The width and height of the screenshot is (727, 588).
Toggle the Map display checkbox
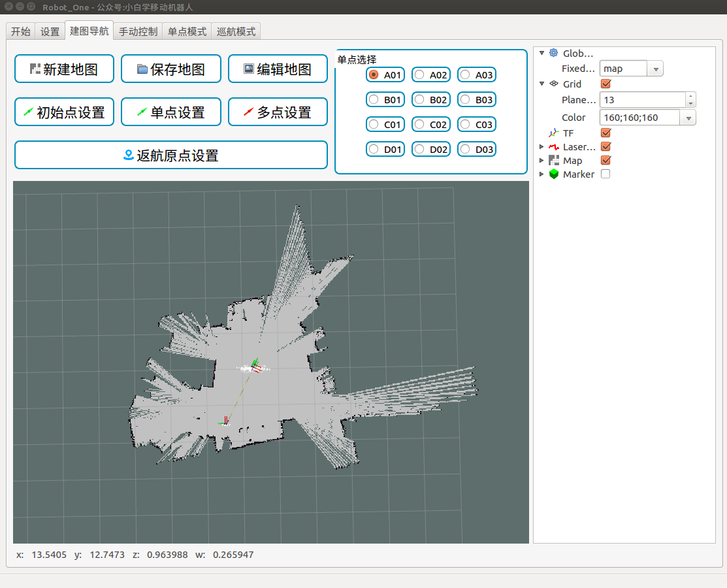[x=606, y=160]
